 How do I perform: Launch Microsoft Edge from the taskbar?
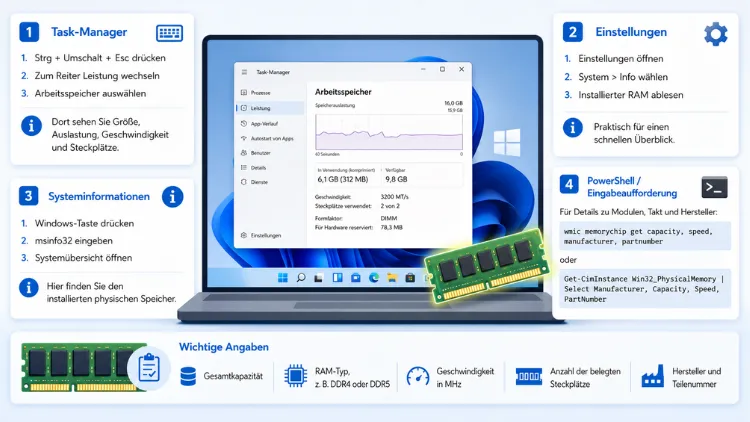374,278
